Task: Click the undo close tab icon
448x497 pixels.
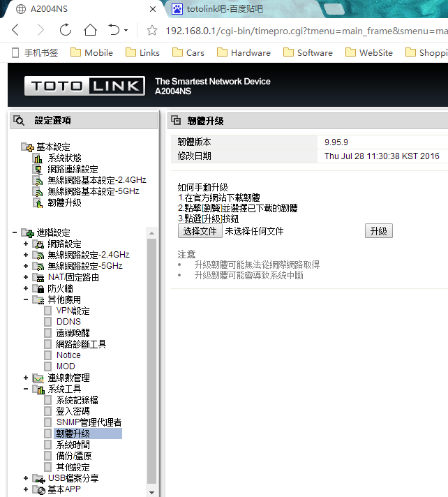Action: coord(114,30)
